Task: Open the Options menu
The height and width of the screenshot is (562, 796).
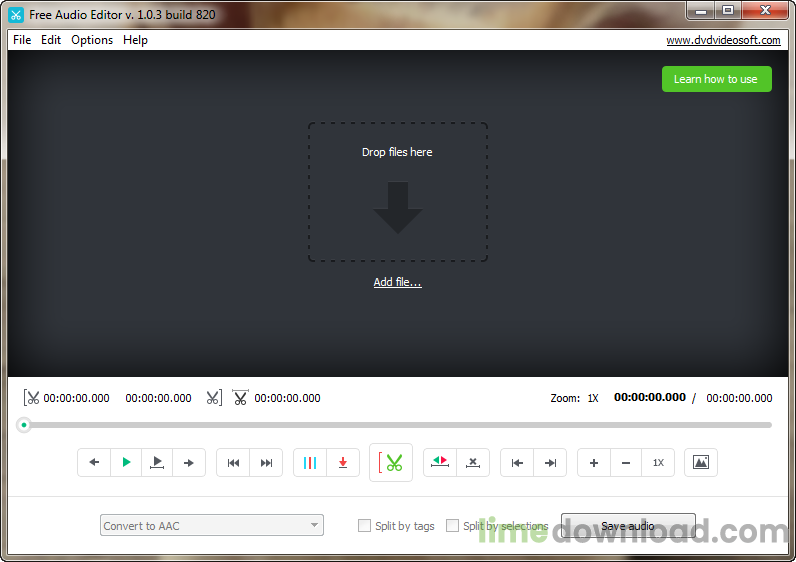Action: coord(92,40)
